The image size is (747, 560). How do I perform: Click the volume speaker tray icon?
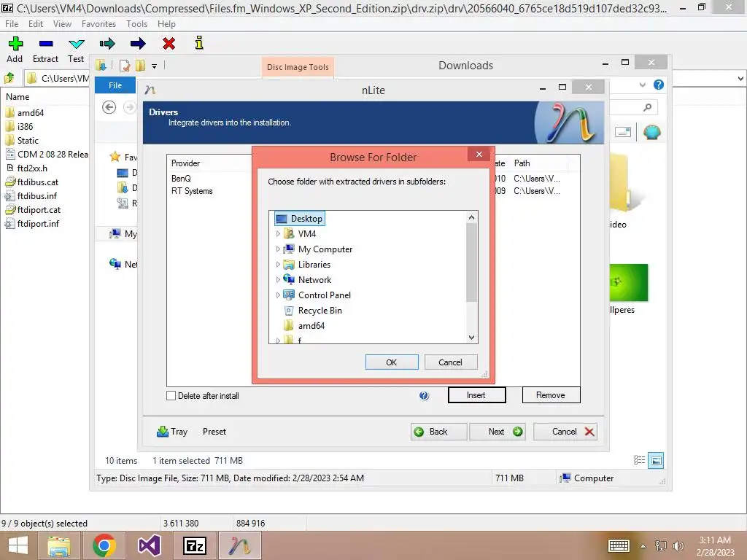click(x=678, y=545)
